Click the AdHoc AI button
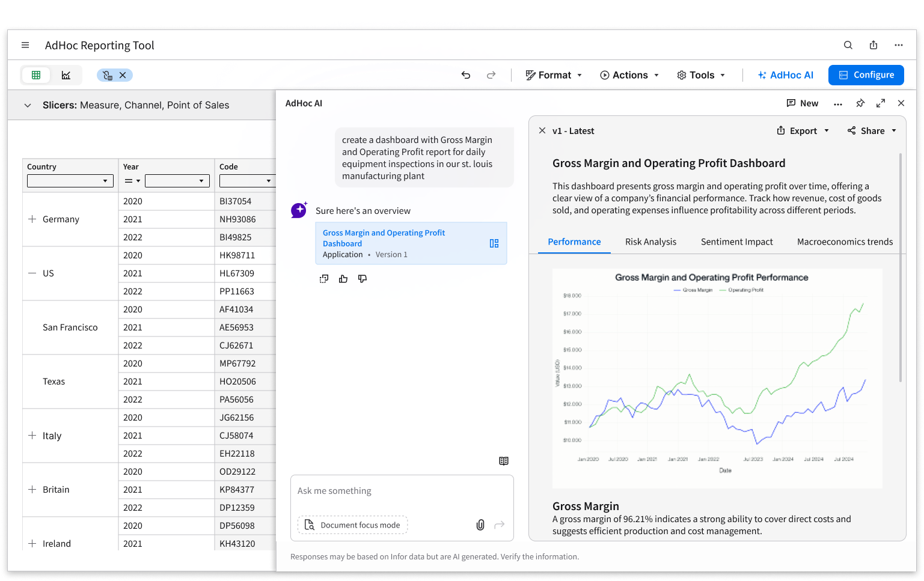Screen dimensions: 924x581 785,75
